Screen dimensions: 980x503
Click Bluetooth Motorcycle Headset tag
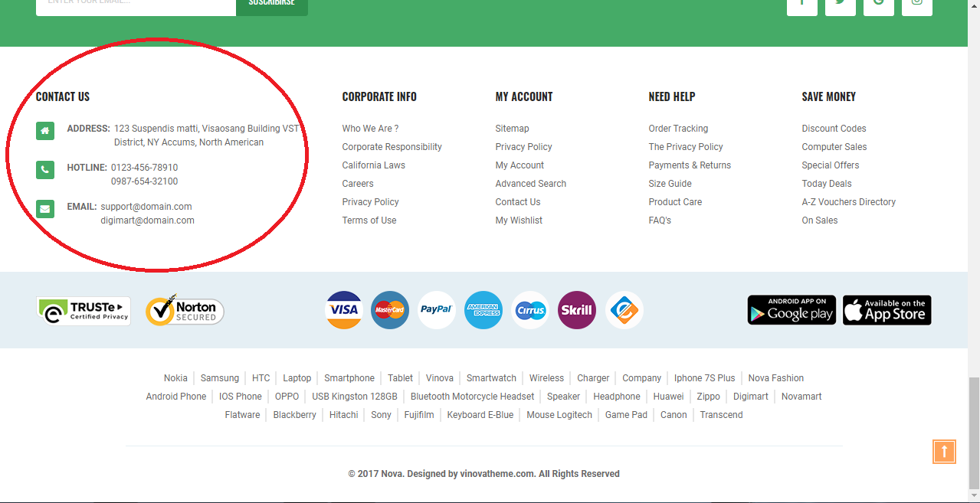coord(472,397)
